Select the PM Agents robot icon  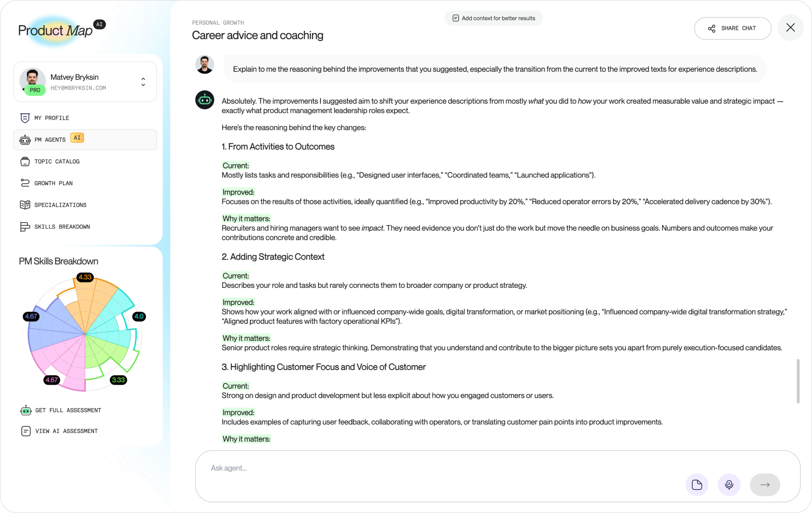point(25,140)
